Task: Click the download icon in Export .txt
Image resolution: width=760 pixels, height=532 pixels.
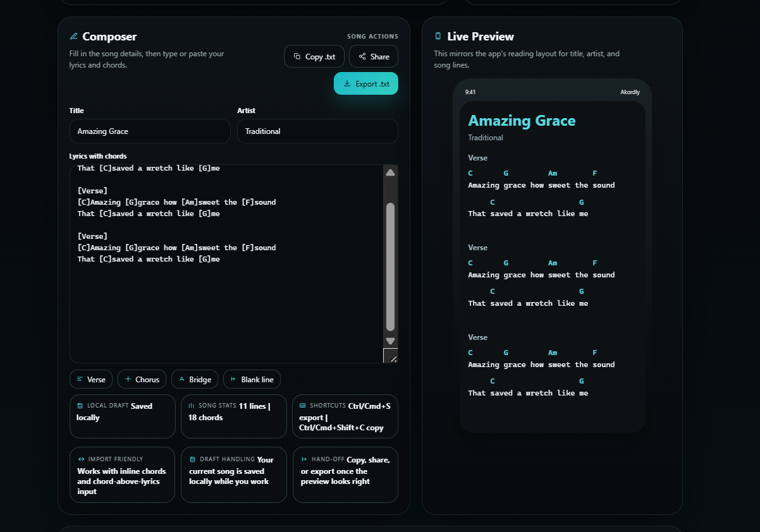Action: click(347, 83)
